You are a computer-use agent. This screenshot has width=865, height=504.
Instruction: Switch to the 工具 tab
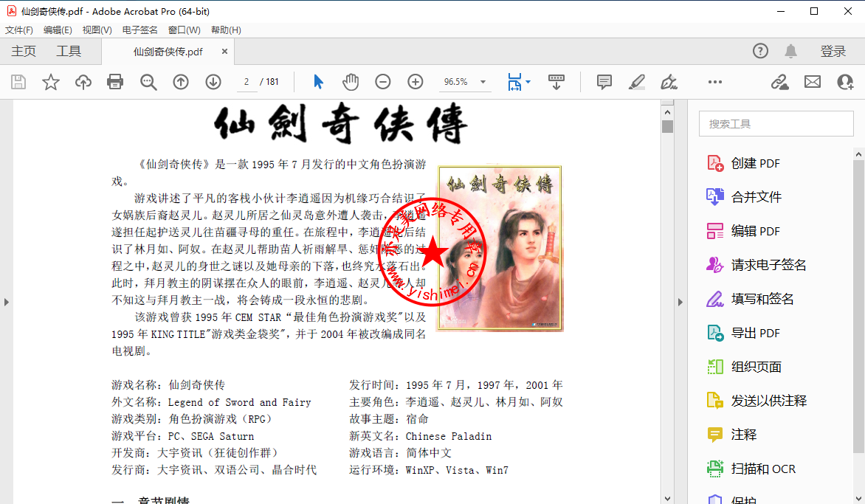click(69, 51)
